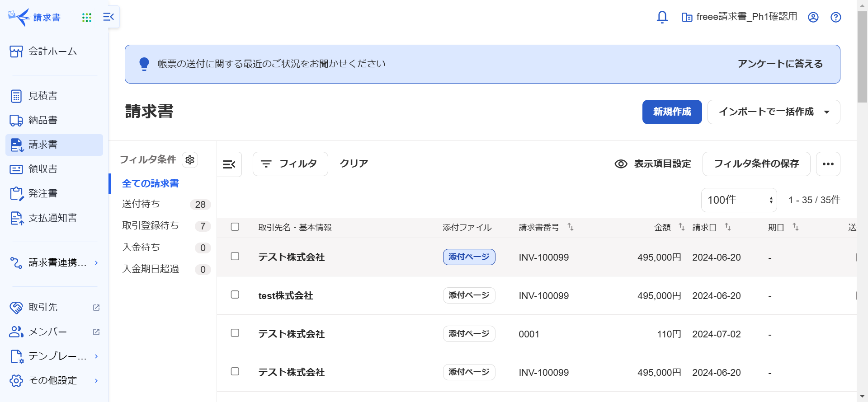Open the three-dot more options menu
This screenshot has height=402, width=868.
tap(828, 164)
